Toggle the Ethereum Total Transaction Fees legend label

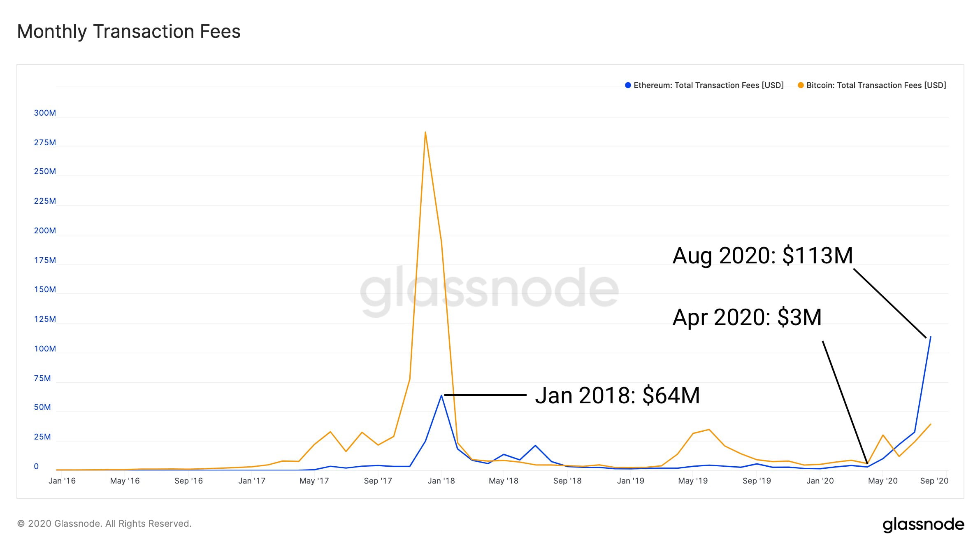tap(708, 85)
